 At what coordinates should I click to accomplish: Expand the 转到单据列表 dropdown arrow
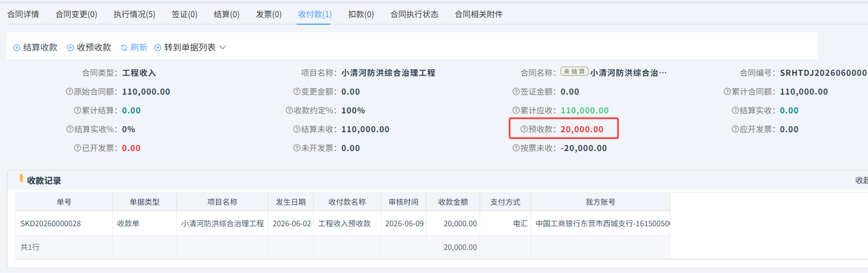[223, 48]
